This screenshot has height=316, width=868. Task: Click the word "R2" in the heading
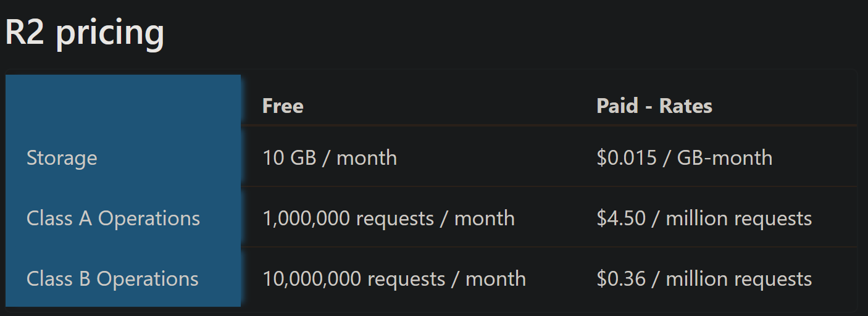click(x=24, y=33)
